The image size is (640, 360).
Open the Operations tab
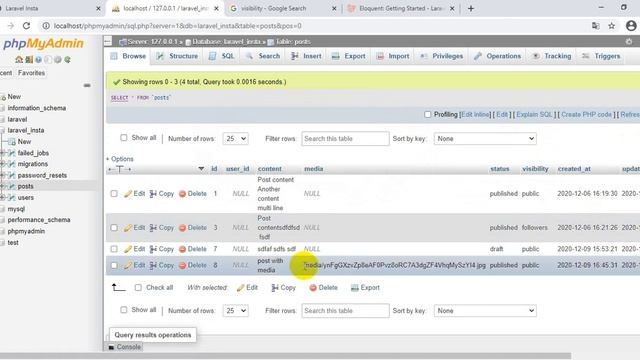click(498, 56)
